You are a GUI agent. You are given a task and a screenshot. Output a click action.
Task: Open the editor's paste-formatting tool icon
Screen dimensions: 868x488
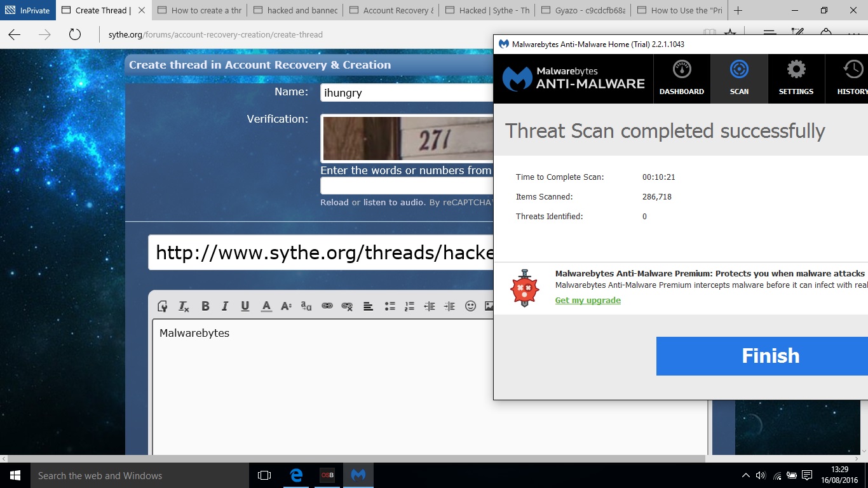(163, 306)
